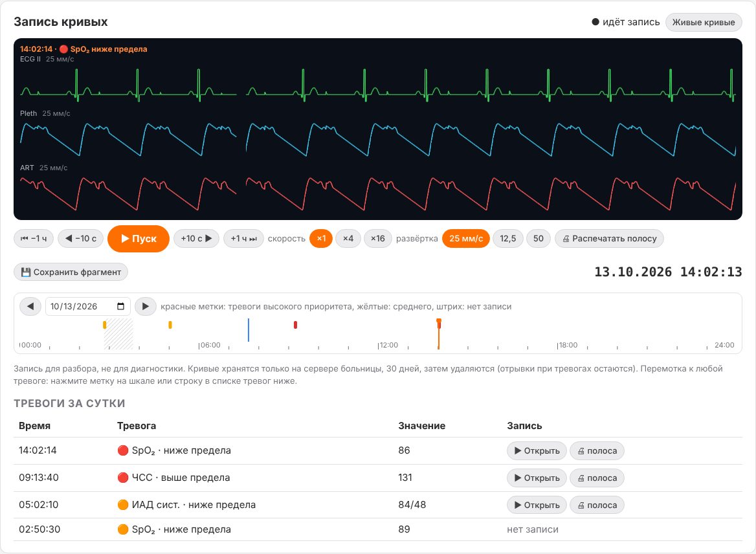Set sweep speed to 12,5
The height and width of the screenshot is (554, 756).
tap(507, 239)
